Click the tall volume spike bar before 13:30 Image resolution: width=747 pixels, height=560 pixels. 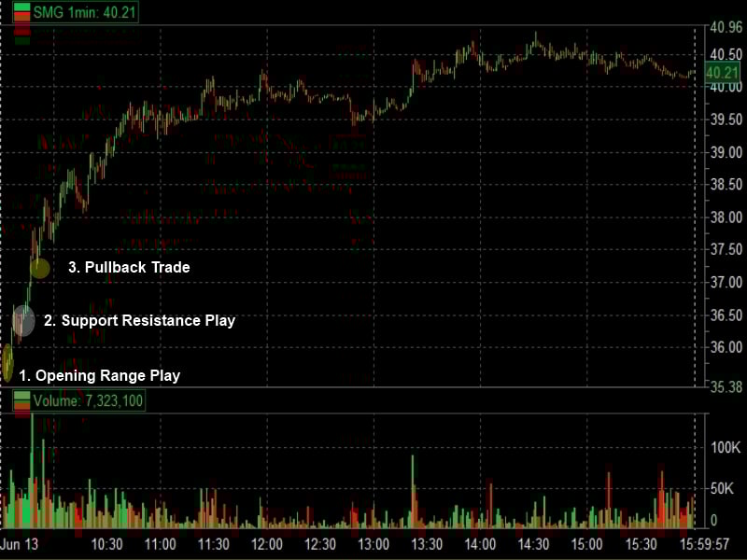click(x=413, y=492)
